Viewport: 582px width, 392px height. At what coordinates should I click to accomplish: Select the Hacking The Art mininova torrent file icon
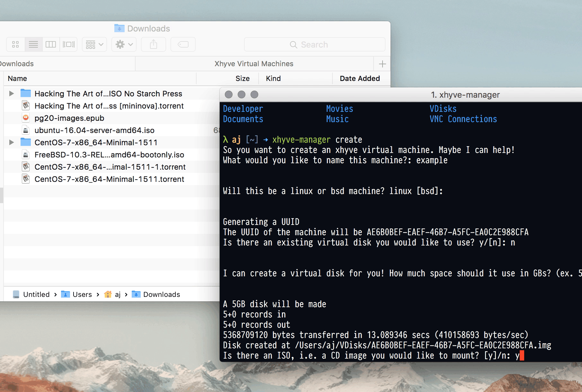pos(26,105)
